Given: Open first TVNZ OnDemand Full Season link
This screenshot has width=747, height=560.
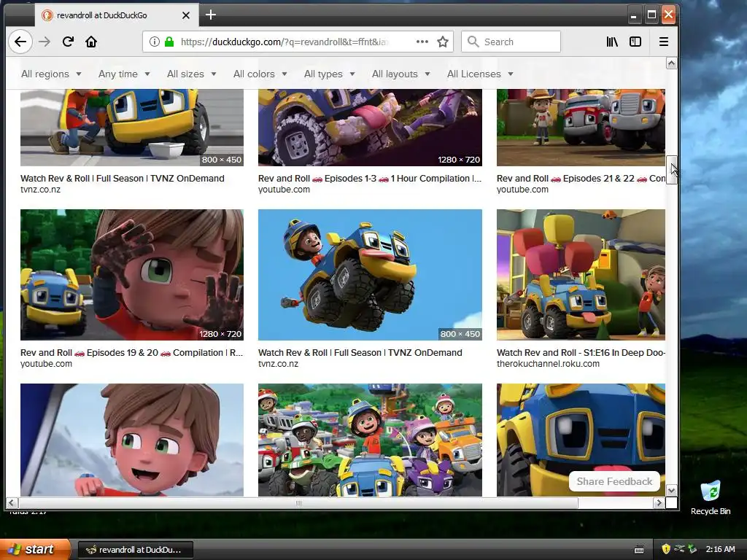Looking at the screenshot, I should click(x=123, y=178).
